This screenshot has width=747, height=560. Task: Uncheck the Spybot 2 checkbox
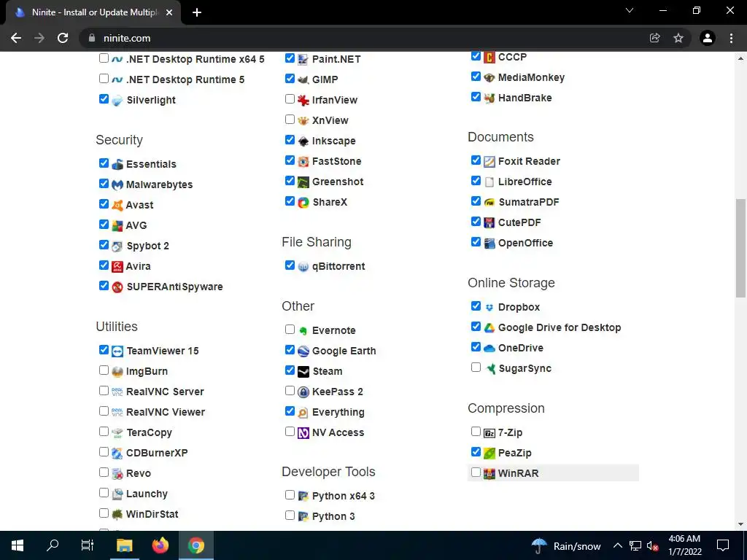click(x=104, y=245)
